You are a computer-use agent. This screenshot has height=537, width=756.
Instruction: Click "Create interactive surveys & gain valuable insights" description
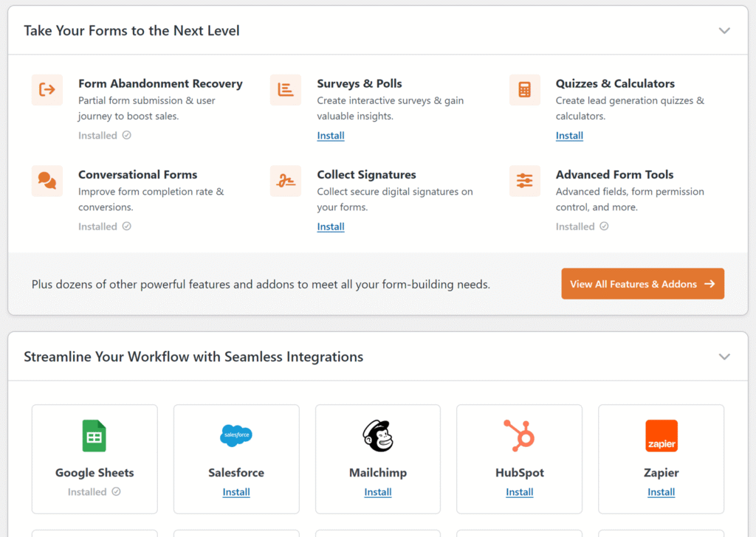click(x=390, y=108)
